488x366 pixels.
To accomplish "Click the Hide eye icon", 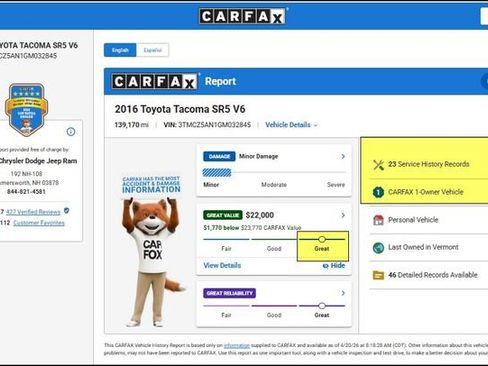I will 326,266.
